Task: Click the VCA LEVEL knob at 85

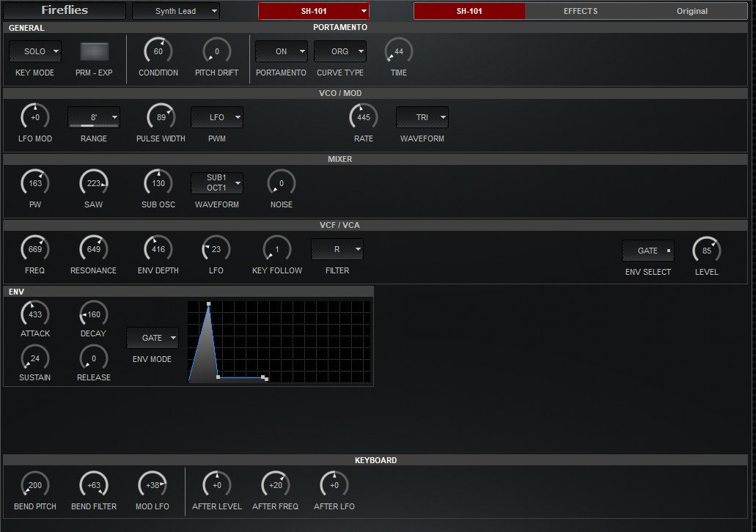Action: [x=707, y=251]
